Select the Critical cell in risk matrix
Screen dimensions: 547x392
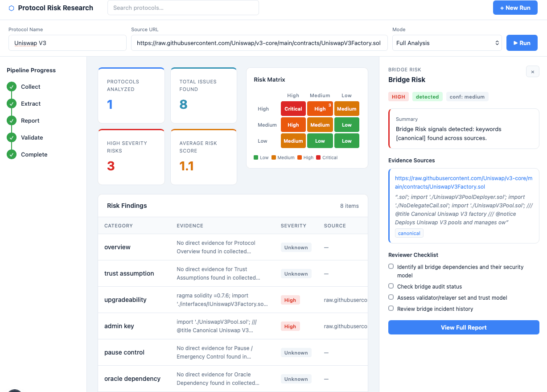[293, 109]
